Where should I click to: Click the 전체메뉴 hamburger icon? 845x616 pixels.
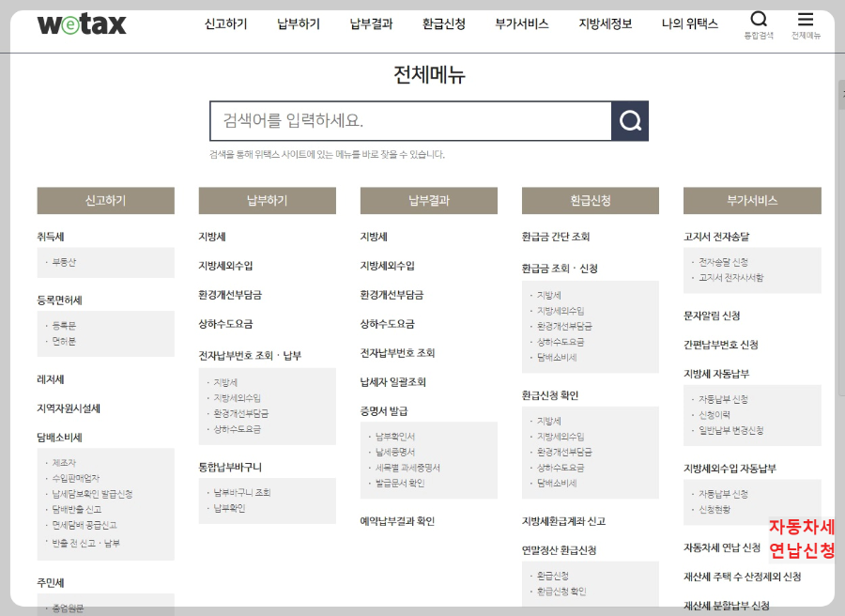point(805,21)
